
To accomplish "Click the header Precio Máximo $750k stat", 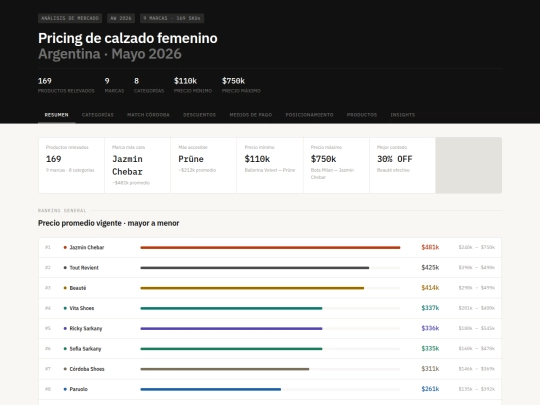I will click(241, 85).
